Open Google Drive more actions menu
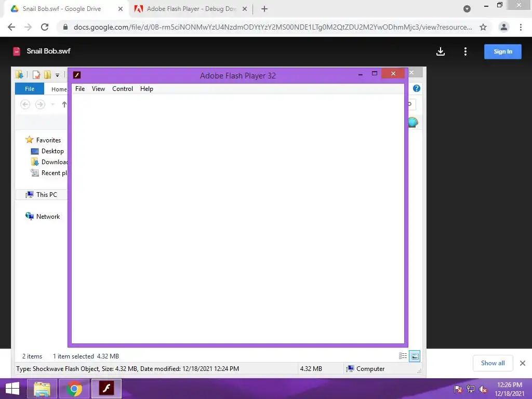This screenshot has height=399, width=532. point(465,51)
